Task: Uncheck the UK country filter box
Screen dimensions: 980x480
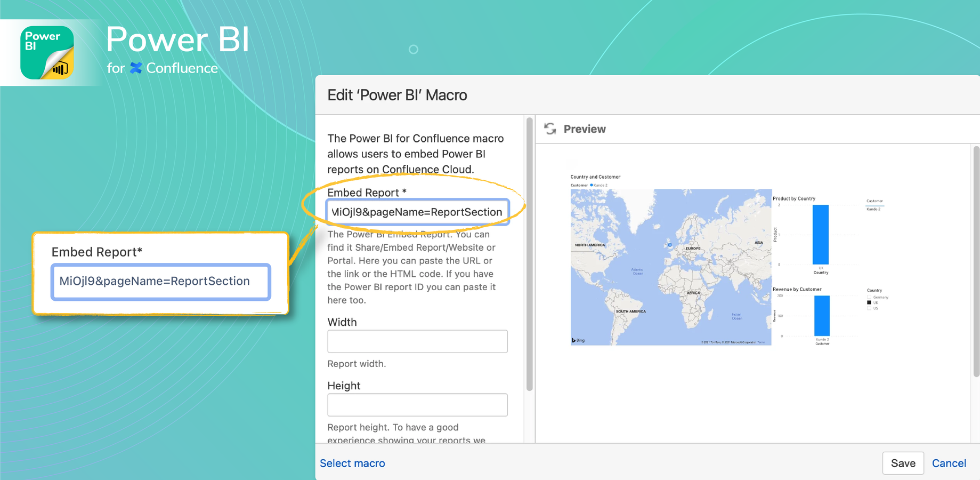Action: click(869, 302)
